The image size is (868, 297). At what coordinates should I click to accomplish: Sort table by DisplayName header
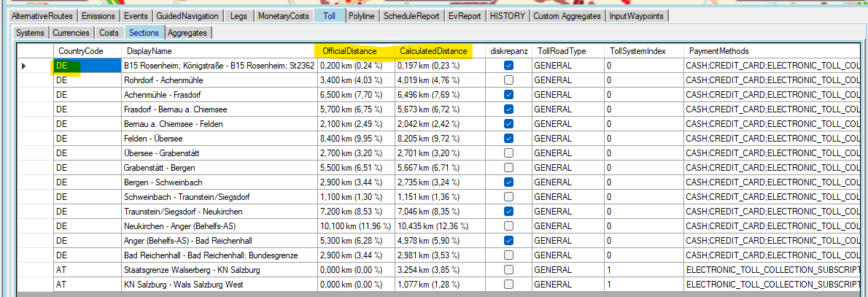point(150,51)
